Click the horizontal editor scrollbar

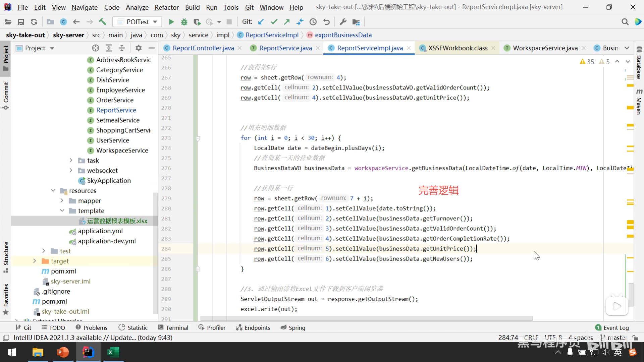pos(366,318)
